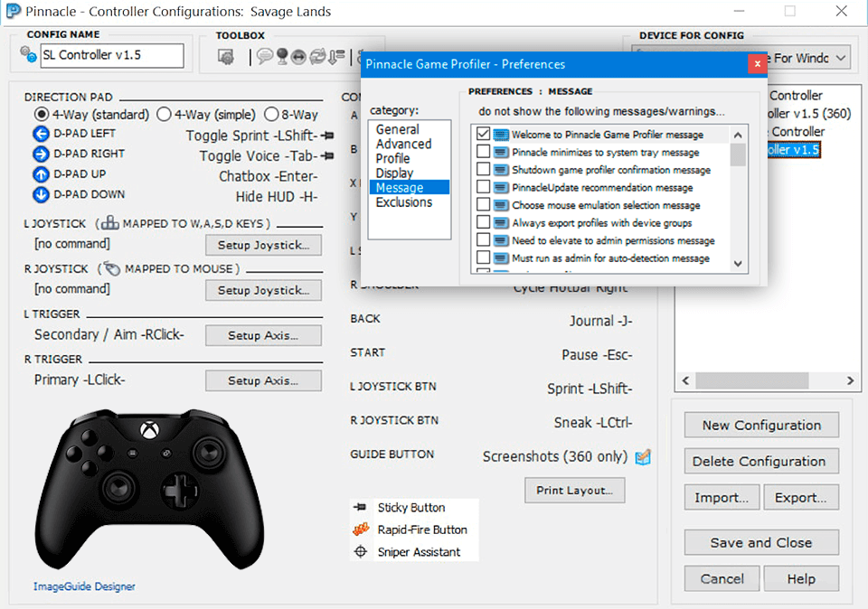Click the Sticky Button pushpin icon

[361, 507]
